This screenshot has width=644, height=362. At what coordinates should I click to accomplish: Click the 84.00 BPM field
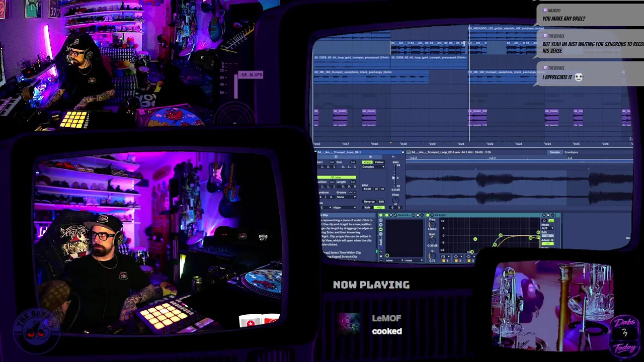[x=367, y=189]
